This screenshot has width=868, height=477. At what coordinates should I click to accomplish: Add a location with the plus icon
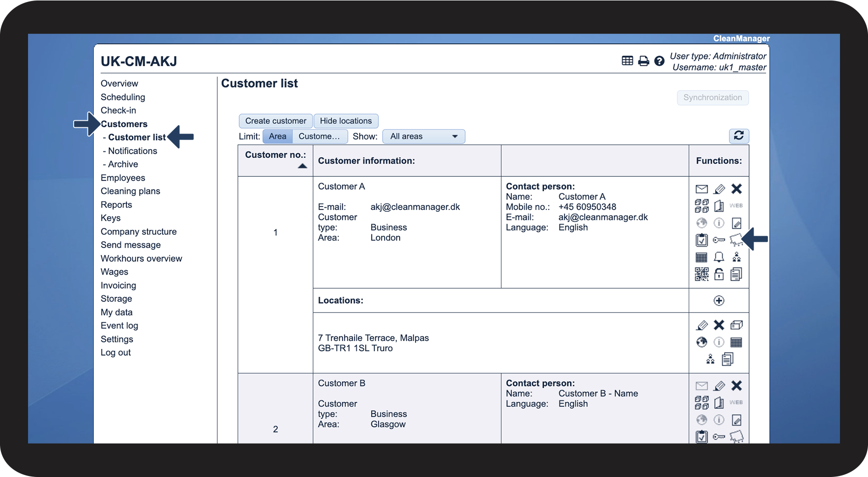[x=719, y=301]
